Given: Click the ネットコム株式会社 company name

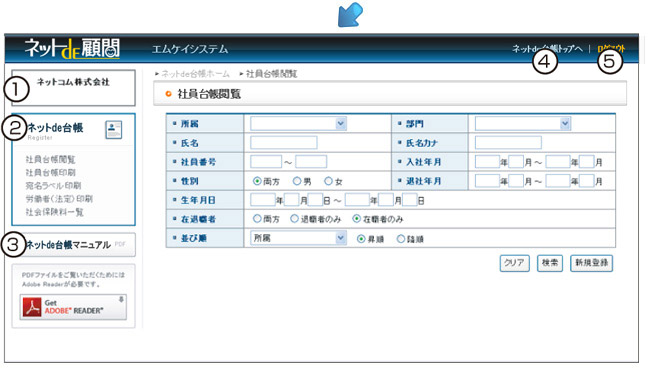Looking at the screenshot, I should click(73, 82).
